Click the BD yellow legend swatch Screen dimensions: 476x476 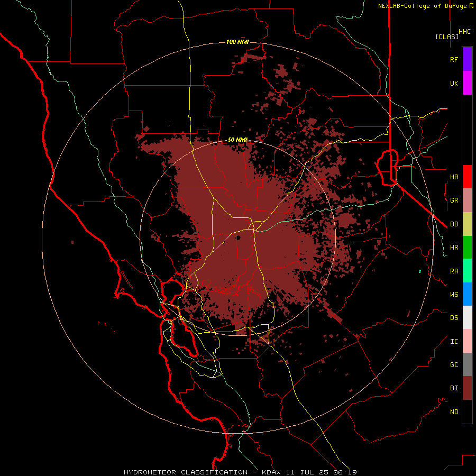(467, 224)
